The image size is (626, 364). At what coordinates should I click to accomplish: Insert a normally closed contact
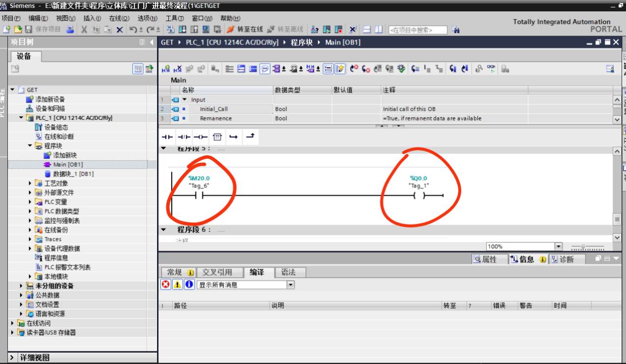pos(183,137)
